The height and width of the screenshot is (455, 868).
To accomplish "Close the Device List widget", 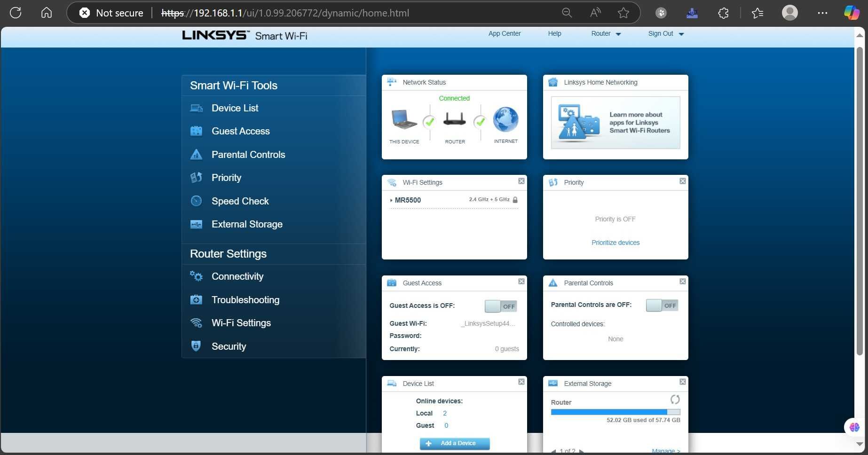I will (521, 382).
